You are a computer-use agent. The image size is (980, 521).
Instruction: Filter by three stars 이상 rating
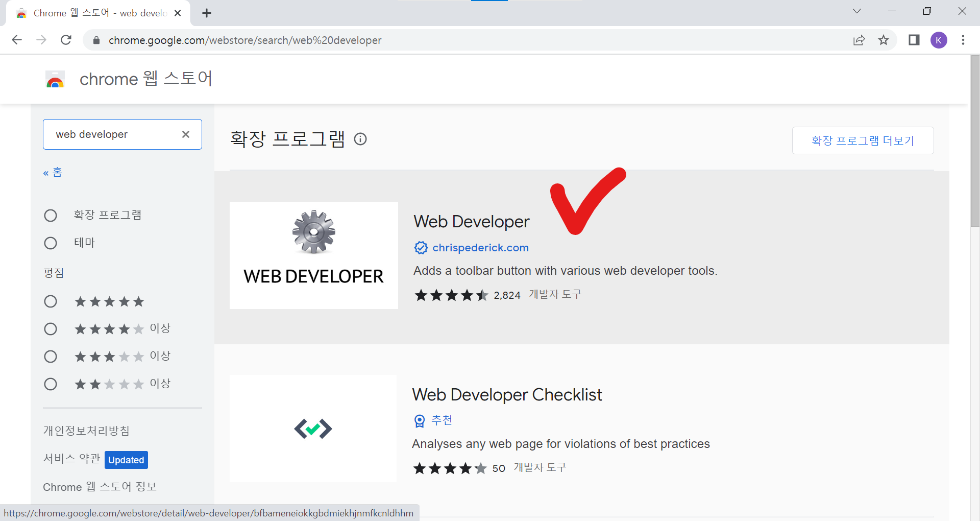[51, 357]
